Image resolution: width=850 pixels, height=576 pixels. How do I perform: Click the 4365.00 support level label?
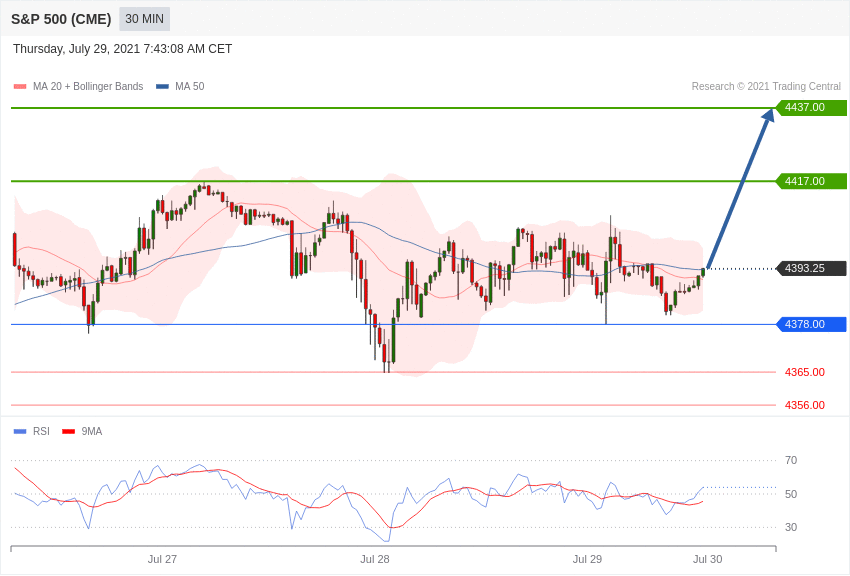click(x=805, y=372)
